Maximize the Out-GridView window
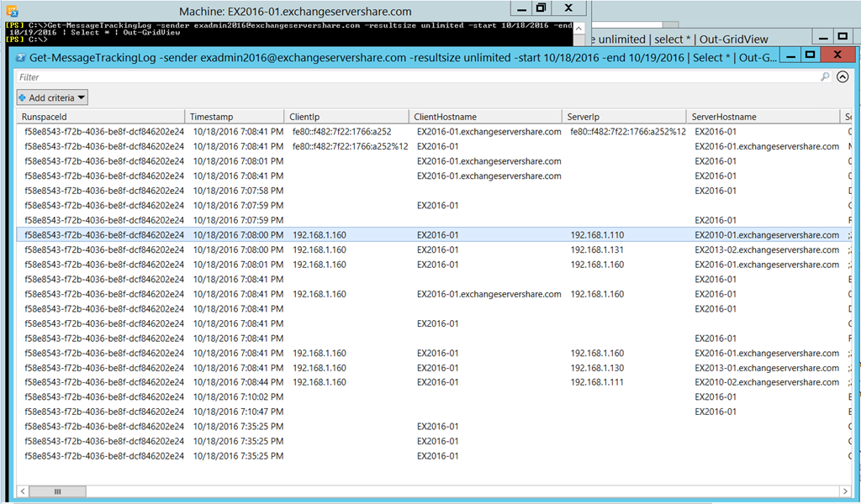This screenshot has height=504, width=861. [810, 55]
